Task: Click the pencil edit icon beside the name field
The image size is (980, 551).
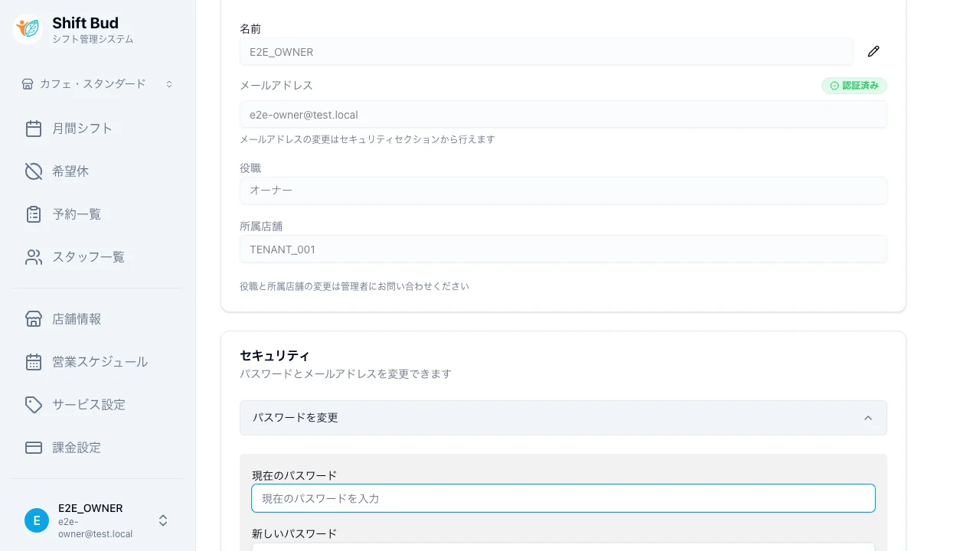Action: tap(874, 51)
